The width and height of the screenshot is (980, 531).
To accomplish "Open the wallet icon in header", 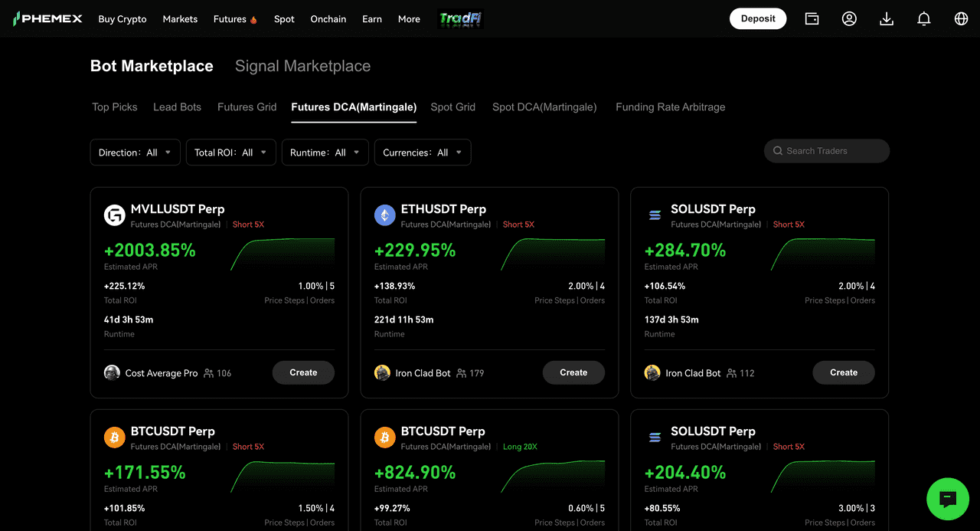I will click(x=812, y=18).
